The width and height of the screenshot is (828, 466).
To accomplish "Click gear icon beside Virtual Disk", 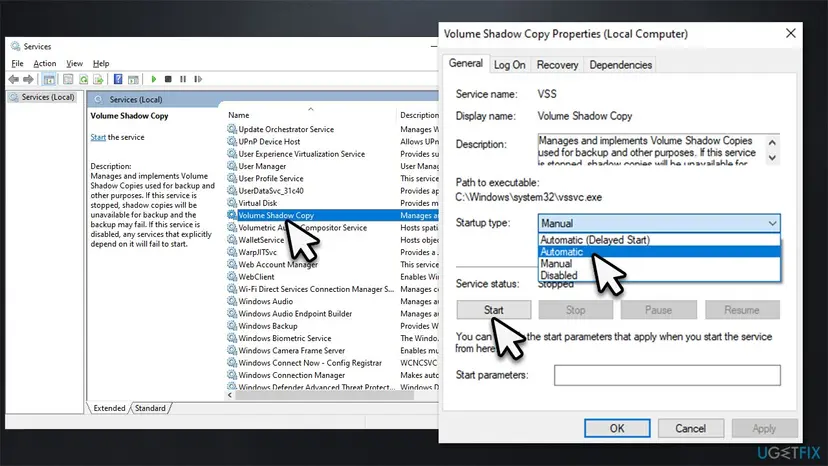I will [232, 203].
